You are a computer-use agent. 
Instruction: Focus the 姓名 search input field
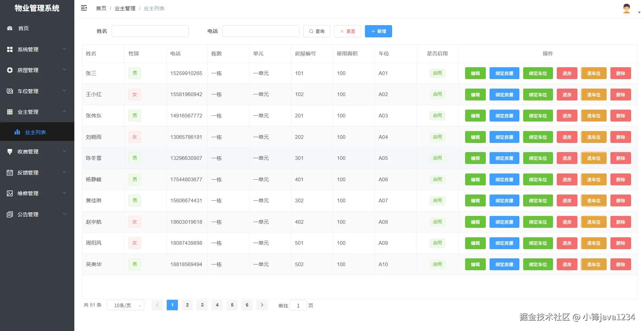tap(150, 31)
